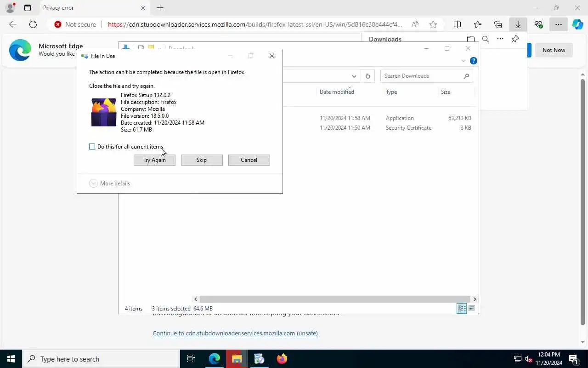The width and height of the screenshot is (588, 368).
Task: Open Edge Settings and more menu
Action: [x=558, y=24]
